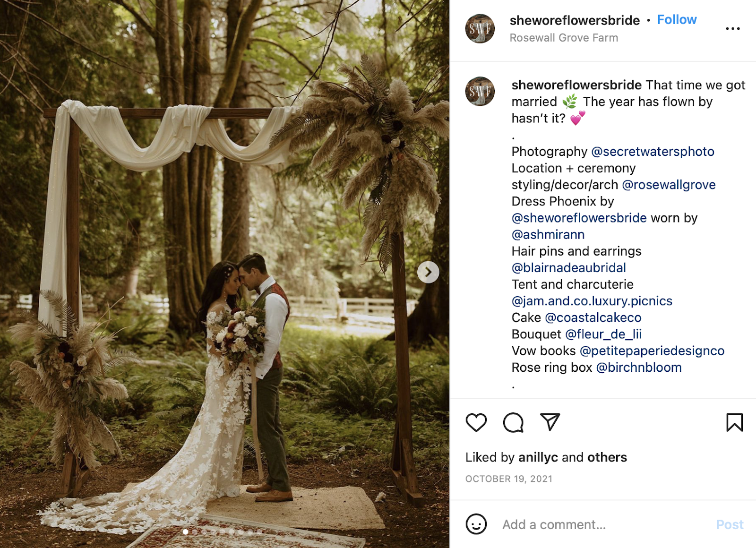This screenshot has width=756, height=548.
Task: Focus the Add a comment field
Action: pos(605,525)
